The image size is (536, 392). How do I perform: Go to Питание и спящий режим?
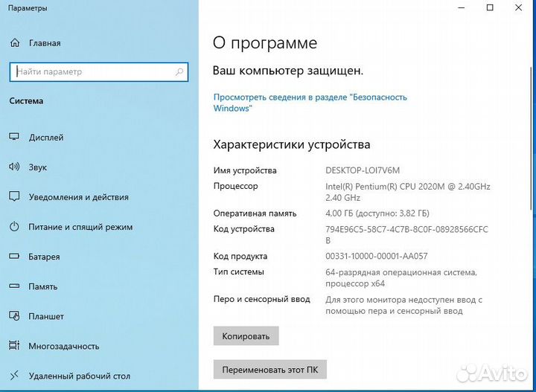coord(80,227)
